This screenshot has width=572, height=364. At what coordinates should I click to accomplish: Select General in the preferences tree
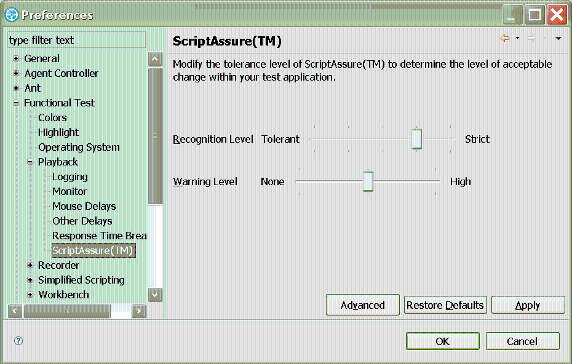click(x=42, y=58)
